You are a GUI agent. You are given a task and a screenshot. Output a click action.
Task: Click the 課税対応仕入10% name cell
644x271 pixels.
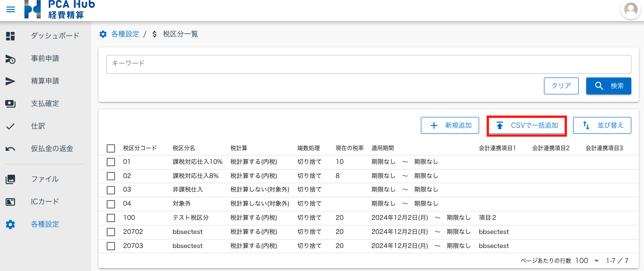pos(197,162)
